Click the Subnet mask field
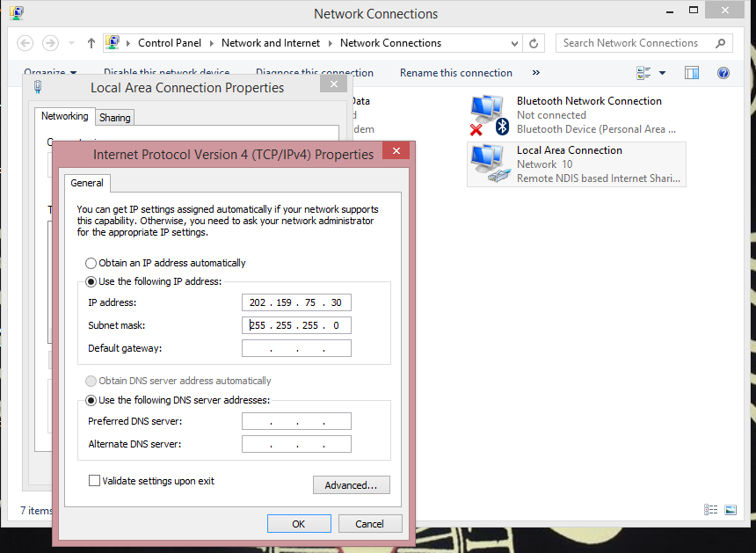 [x=296, y=325]
